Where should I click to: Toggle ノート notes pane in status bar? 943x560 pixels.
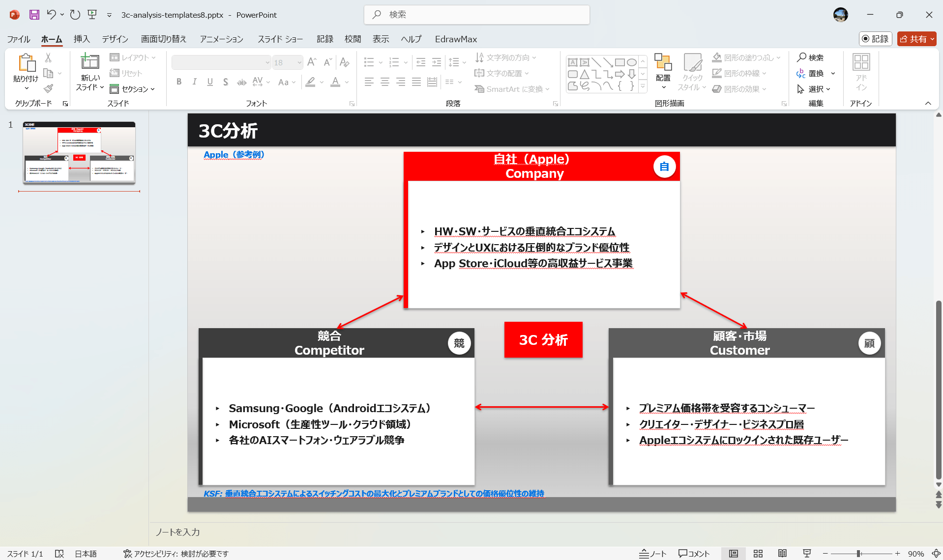pyautogui.click(x=652, y=554)
